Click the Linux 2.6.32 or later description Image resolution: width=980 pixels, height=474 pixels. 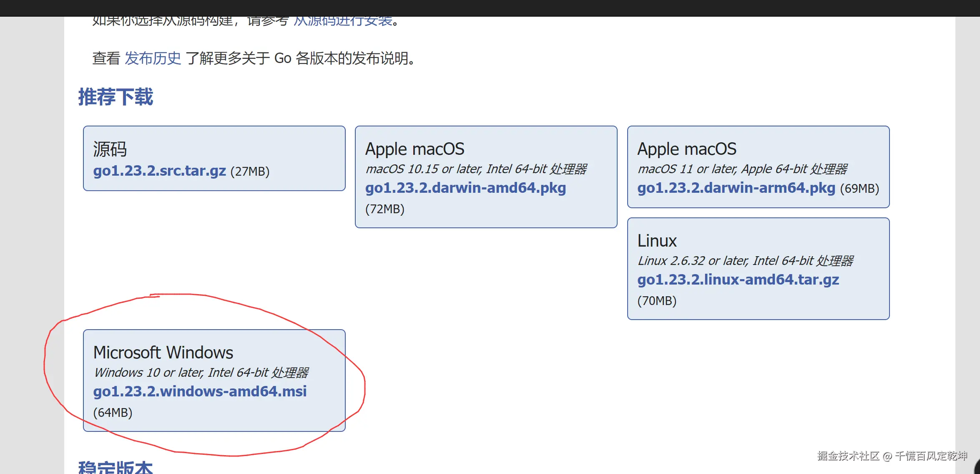pos(745,261)
